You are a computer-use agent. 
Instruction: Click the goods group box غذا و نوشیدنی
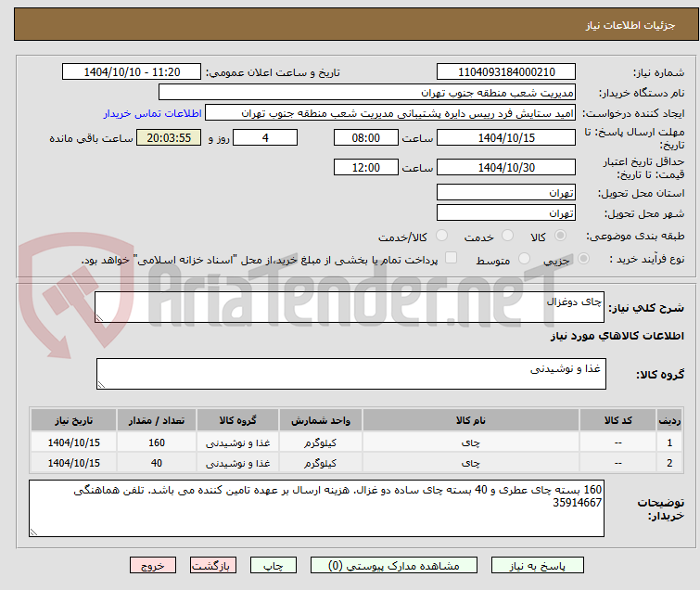[351, 374]
